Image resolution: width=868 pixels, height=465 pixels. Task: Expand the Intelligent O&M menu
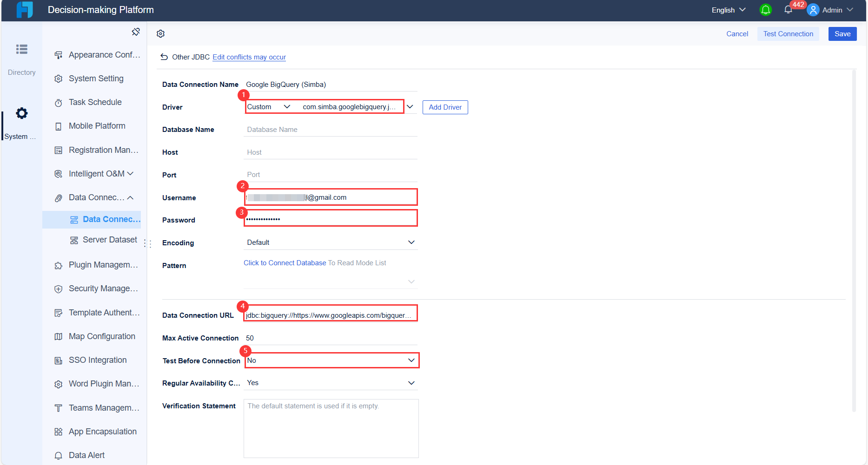(x=131, y=174)
